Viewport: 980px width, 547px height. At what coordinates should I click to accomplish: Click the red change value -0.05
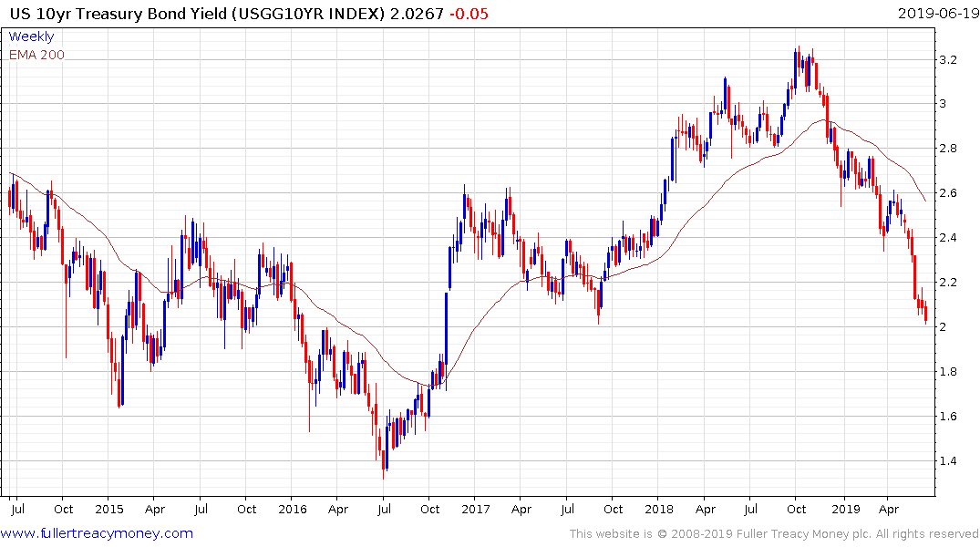pos(469,14)
